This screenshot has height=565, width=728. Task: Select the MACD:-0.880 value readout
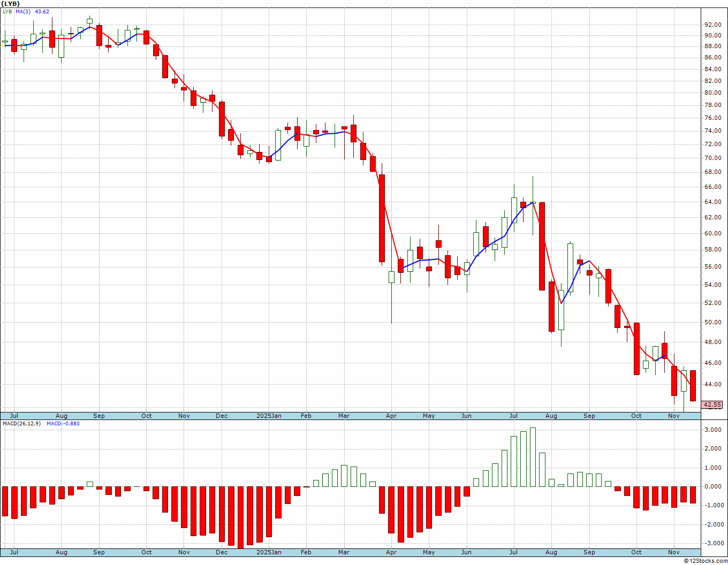(63, 424)
